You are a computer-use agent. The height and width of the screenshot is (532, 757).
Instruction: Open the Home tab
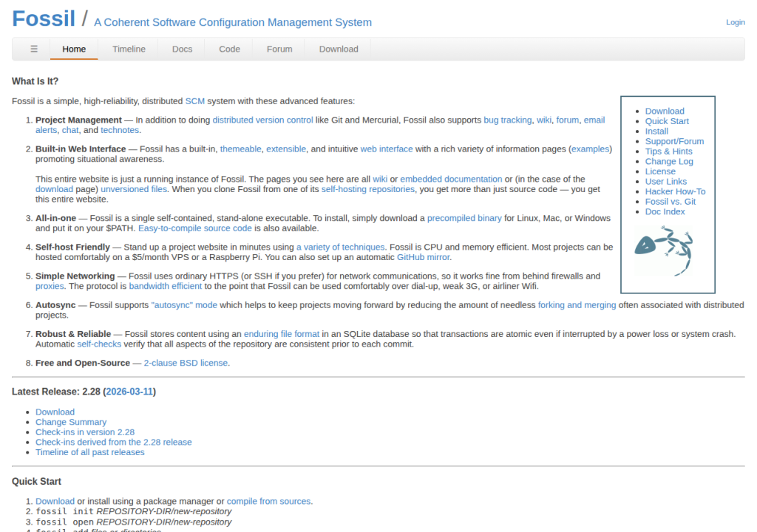tap(74, 49)
